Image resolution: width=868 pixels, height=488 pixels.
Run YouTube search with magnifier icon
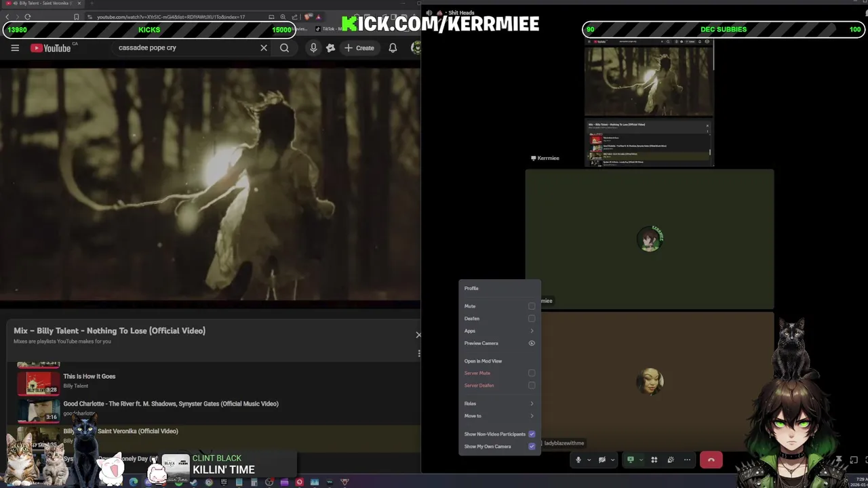click(x=285, y=48)
